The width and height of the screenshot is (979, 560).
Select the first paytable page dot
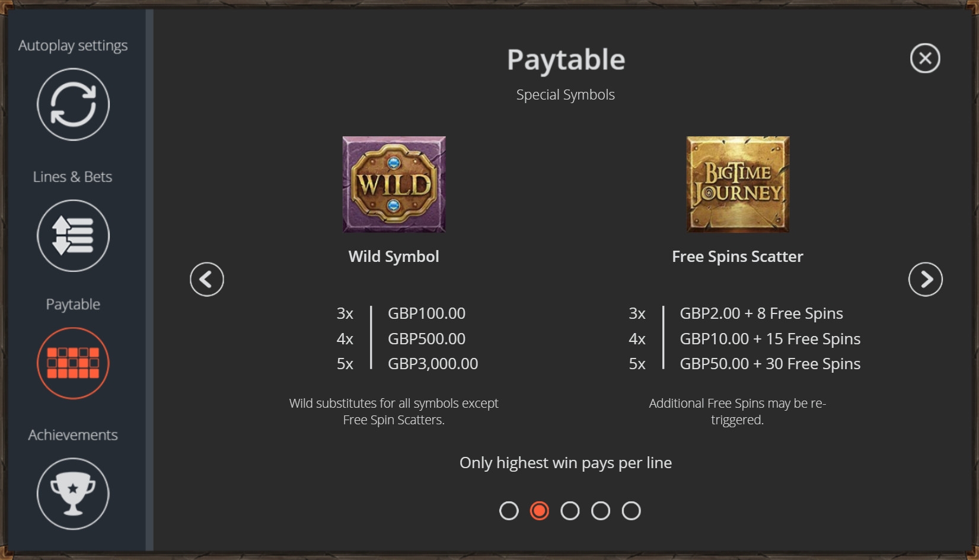[x=509, y=511]
